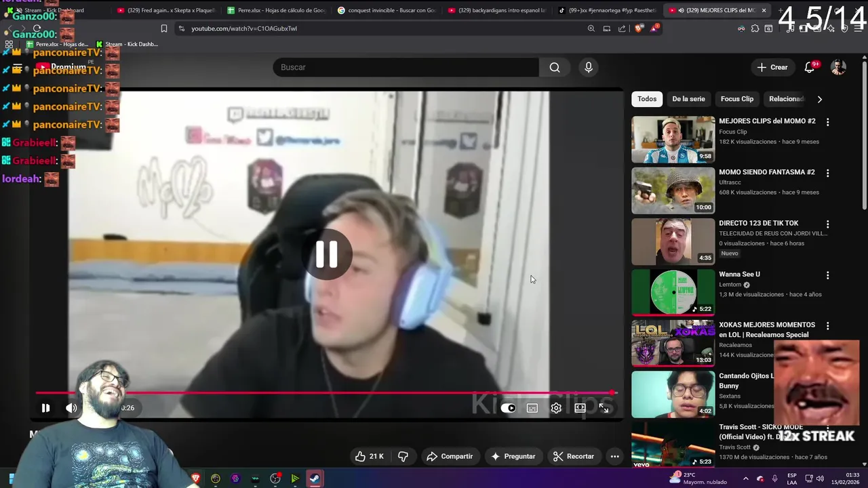Open the MEJORES CLIPS del MOMO #2 thumbnail

coord(673,140)
